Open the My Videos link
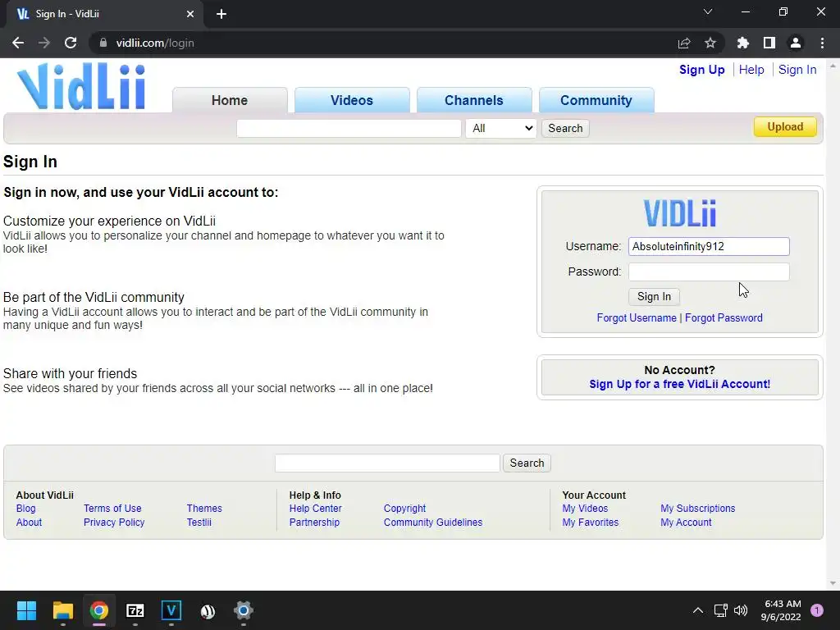 (x=585, y=509)
